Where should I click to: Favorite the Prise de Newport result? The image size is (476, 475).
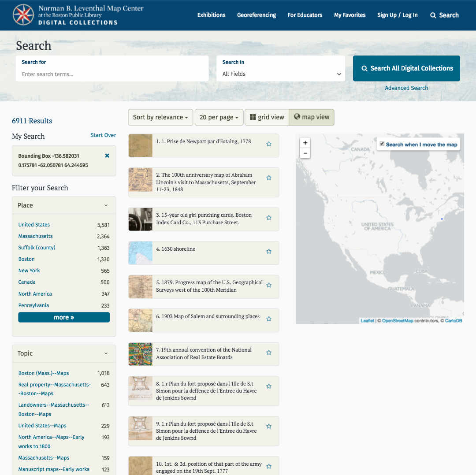tap(269, 144)
